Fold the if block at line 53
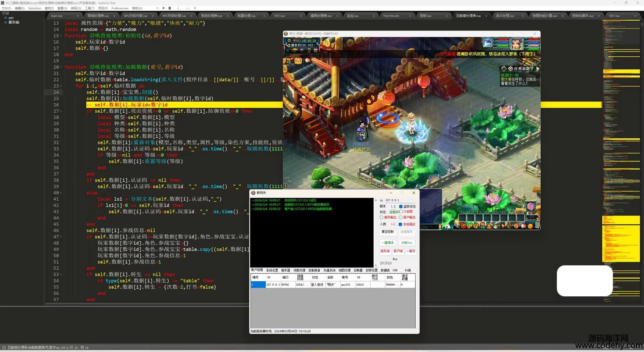Screen dimensions: 644x352 point(61,275)
